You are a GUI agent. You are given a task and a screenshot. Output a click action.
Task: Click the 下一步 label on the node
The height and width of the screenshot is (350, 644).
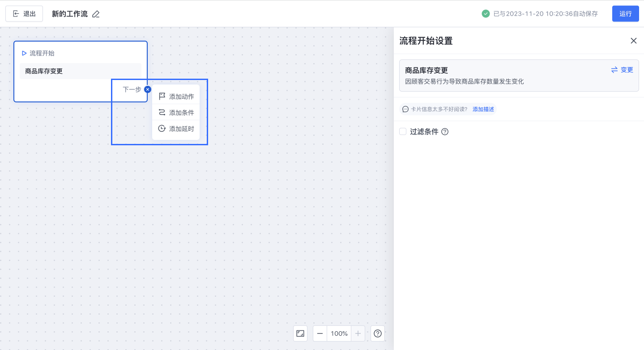coord(132,89)
